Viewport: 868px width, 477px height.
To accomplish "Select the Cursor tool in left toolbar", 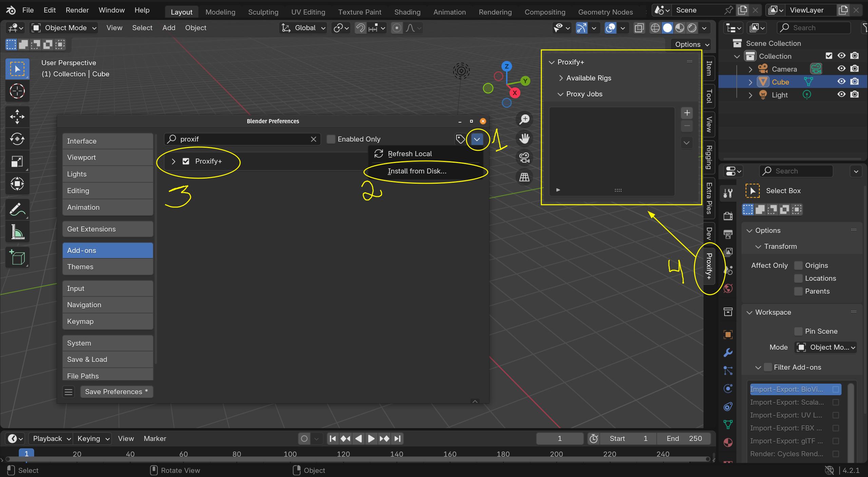I will pos(17,91).
